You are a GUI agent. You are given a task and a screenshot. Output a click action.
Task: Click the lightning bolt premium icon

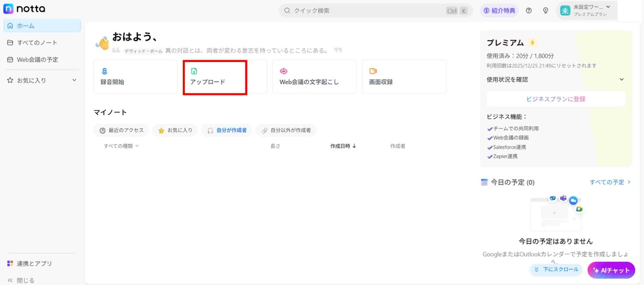click(x=533, y=43)
